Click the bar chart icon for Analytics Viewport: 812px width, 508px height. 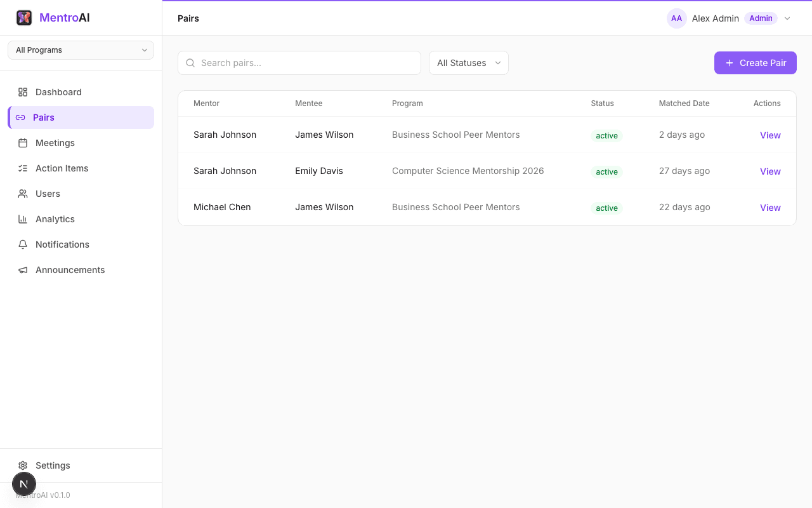(23, 219)
